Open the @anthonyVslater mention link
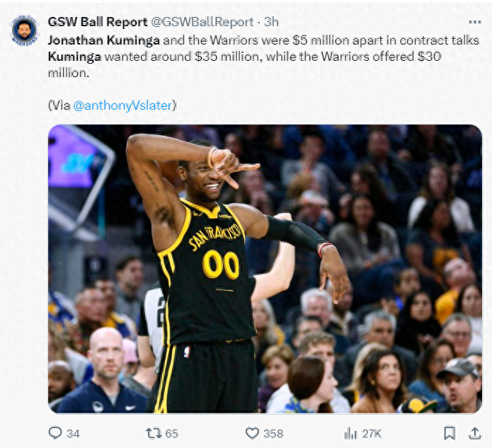 [x=122, y=105]
